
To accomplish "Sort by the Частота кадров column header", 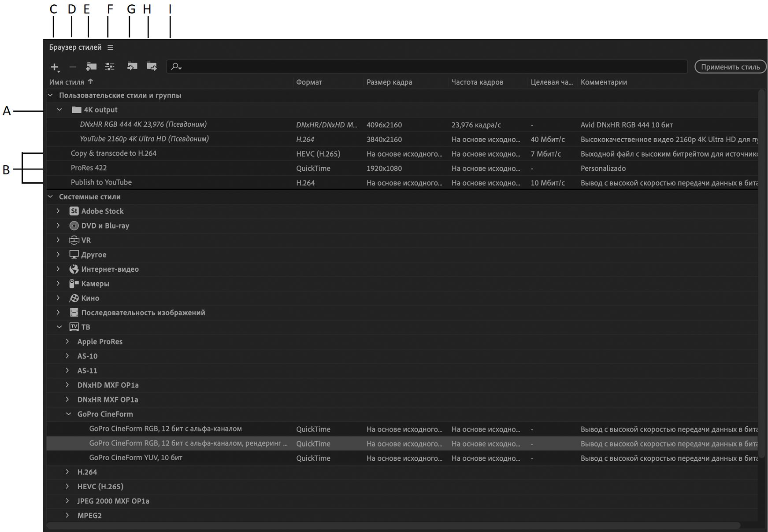I will 477,82.
